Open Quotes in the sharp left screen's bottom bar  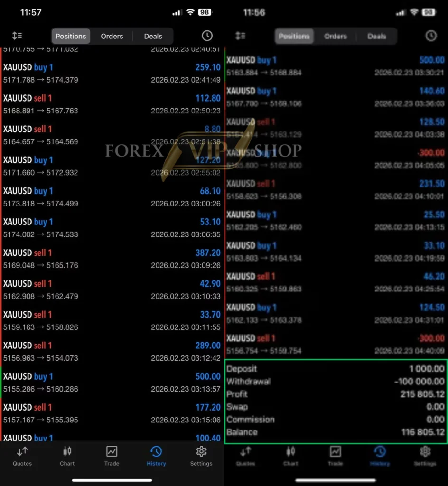click(x=22, y=456)
